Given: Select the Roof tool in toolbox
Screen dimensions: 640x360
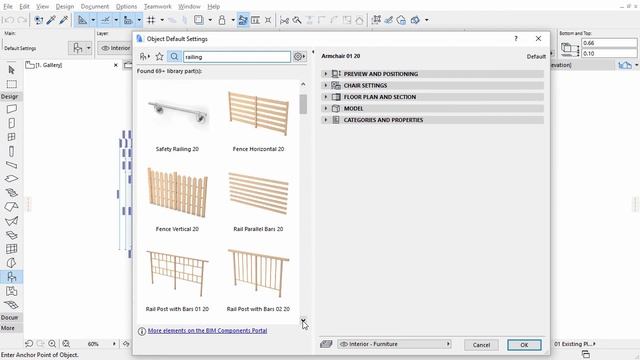Looking at the screenshot, I should [x=11, y=207].
